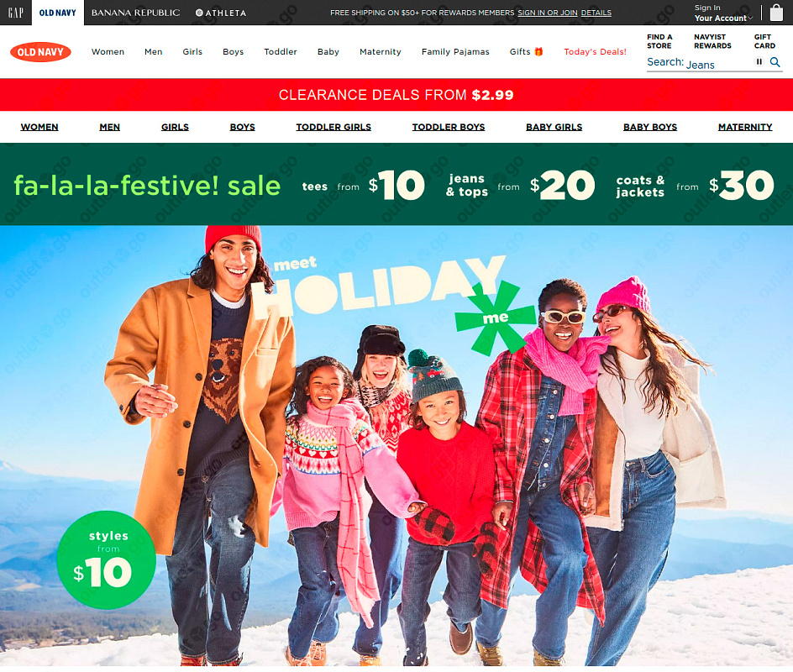This screenshot has width=793, height=672.
Task: Click the Old Navy oval logo
Action: [x=40, y=51]
